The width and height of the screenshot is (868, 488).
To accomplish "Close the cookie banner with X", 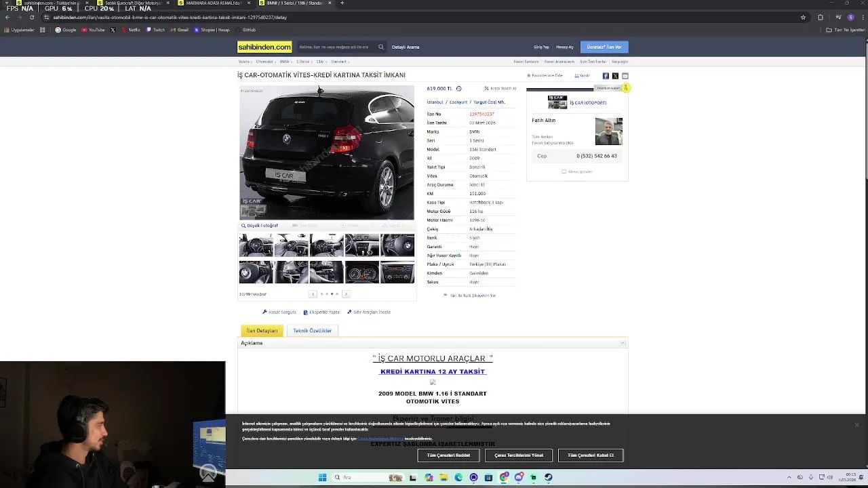I will pyautogui.click(x=856, y=425).
